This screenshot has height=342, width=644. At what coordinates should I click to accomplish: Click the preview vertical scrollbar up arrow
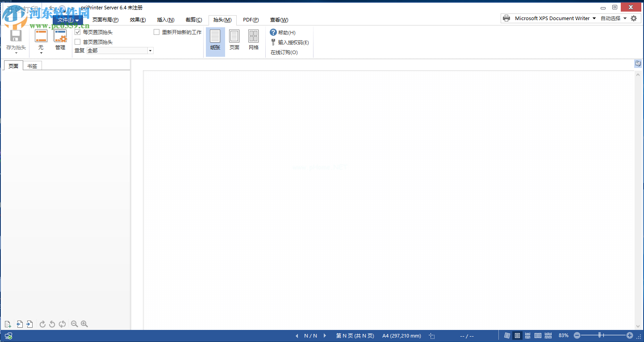(638, 74)
